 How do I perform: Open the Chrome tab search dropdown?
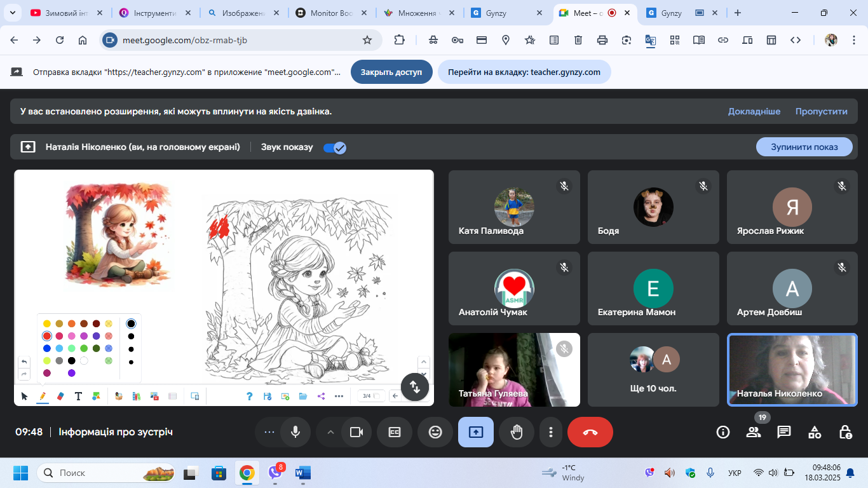point(12,13)
